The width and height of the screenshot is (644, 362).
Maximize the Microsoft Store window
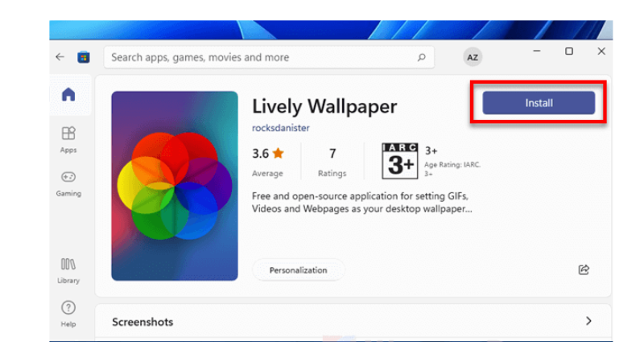pos(569,51)
